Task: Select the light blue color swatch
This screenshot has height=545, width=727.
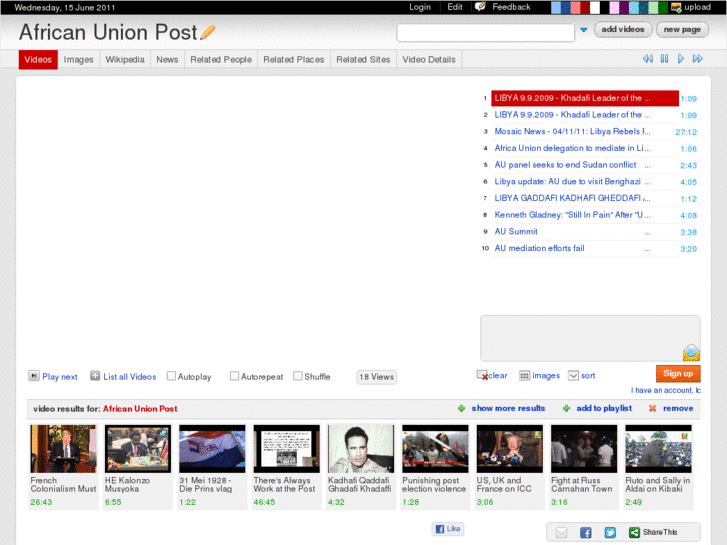Action: click(555, 7)
